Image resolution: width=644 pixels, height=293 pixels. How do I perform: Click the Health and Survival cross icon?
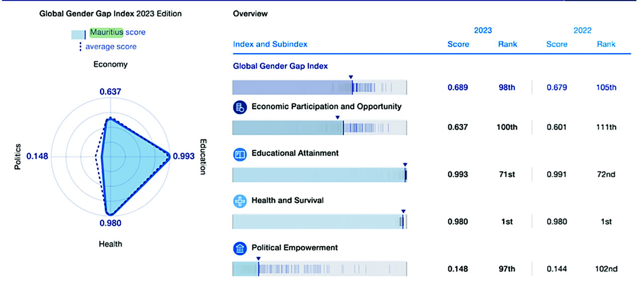[x=239, y=201]
